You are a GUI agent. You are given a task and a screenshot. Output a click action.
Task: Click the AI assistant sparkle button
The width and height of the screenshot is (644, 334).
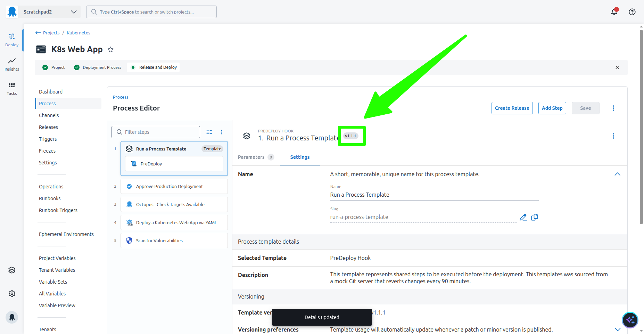[x=630, y=320]
